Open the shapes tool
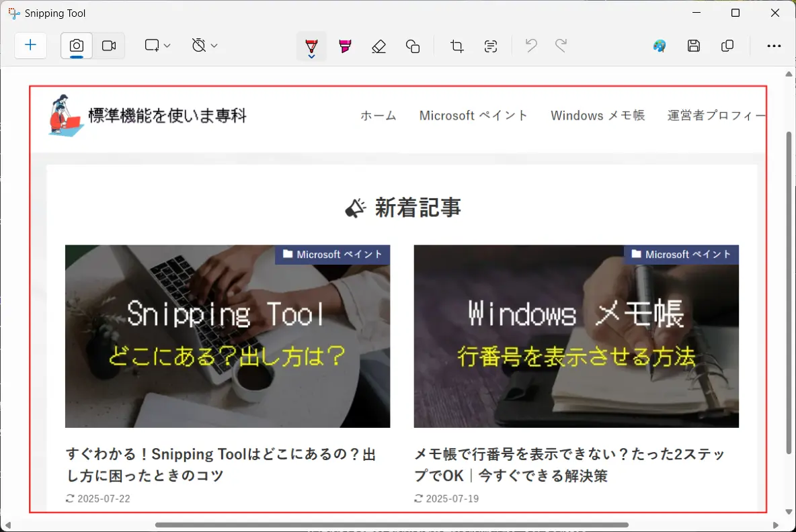This screenshot has height=532, width=796. click(413, 46)
